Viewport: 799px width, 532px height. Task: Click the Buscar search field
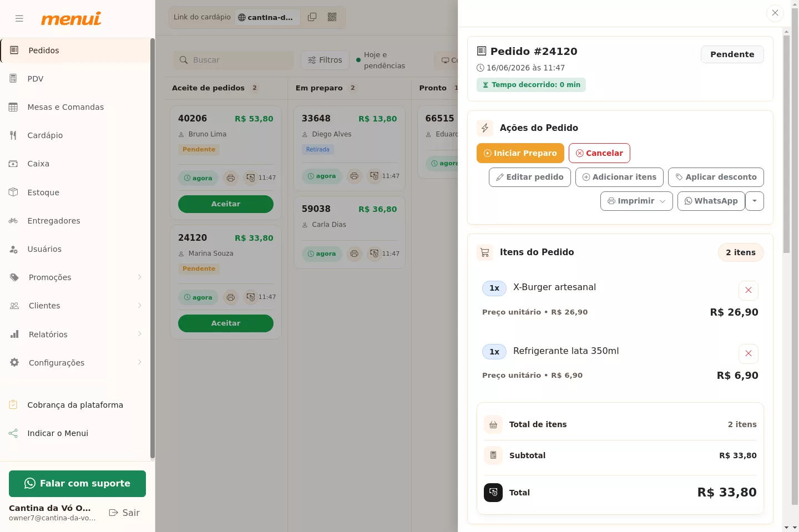233,60
